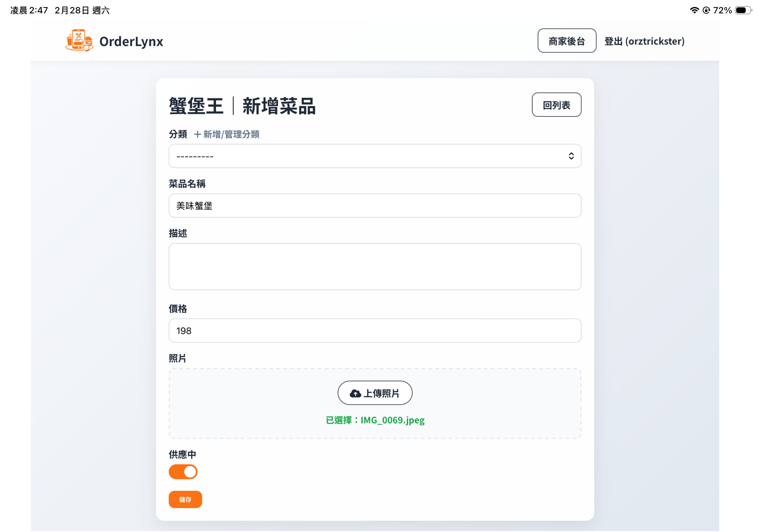Image resolution: width=762 pixels, height=532 pixels.
Task: Log out via 登出 (orztrickster)
Action: click(x=644, y=41)
